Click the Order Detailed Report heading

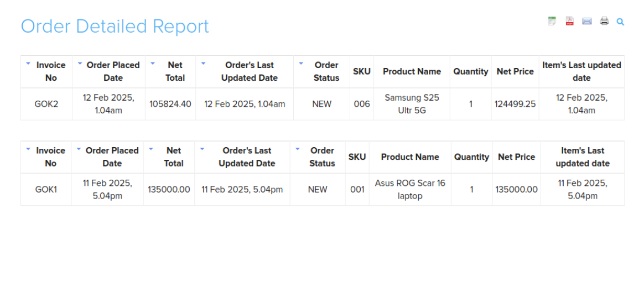click(115, 26)
